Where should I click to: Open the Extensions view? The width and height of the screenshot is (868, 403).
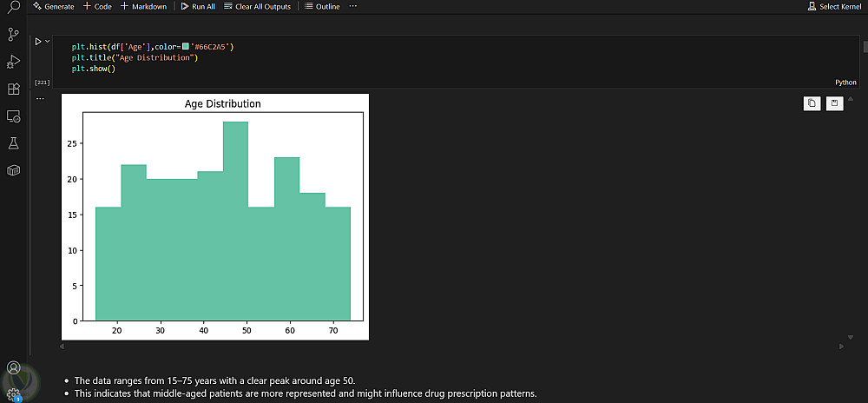[x=13, y=89]
